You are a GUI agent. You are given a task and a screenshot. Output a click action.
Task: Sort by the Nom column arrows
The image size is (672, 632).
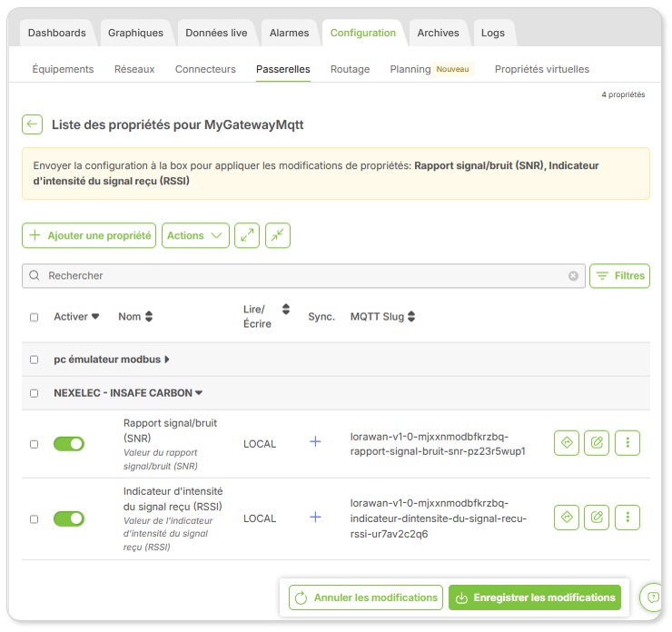point(149,317)
